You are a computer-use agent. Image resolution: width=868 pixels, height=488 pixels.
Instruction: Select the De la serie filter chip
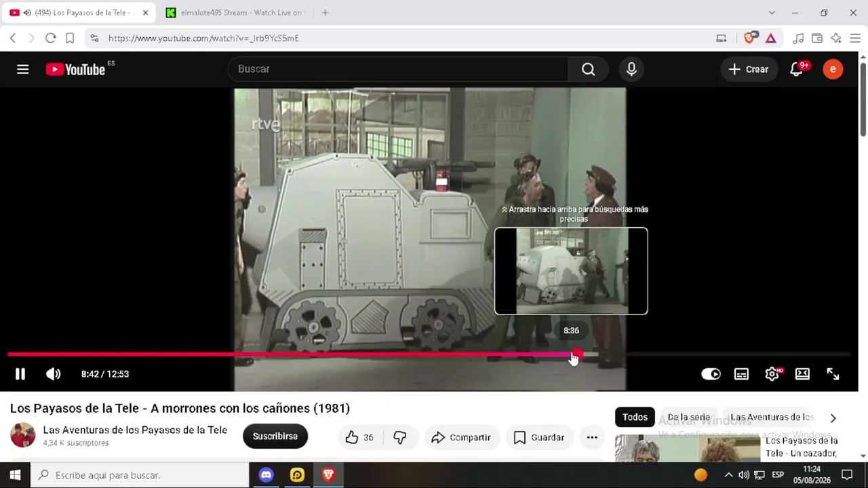(x=689, y=417)
